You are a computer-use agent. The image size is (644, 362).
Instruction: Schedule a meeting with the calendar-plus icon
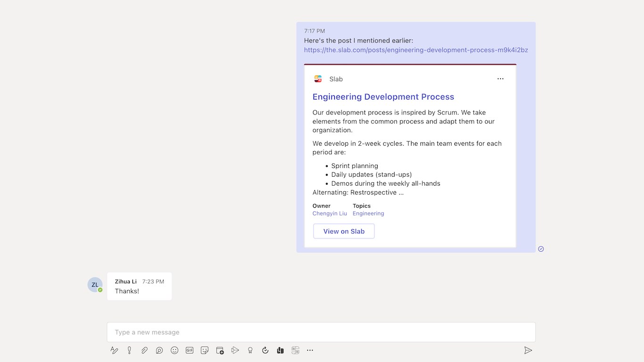pos(220,350)
